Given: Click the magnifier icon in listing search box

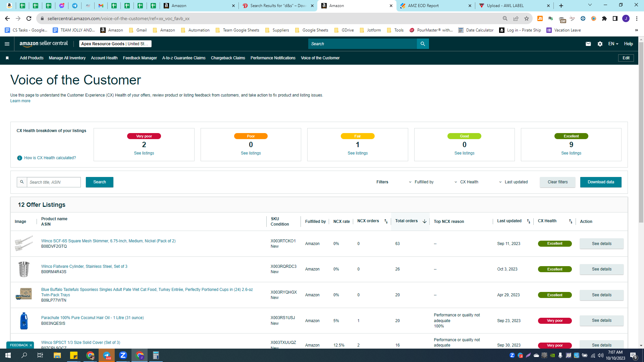Looking at the screenshot, I should 22,182.
